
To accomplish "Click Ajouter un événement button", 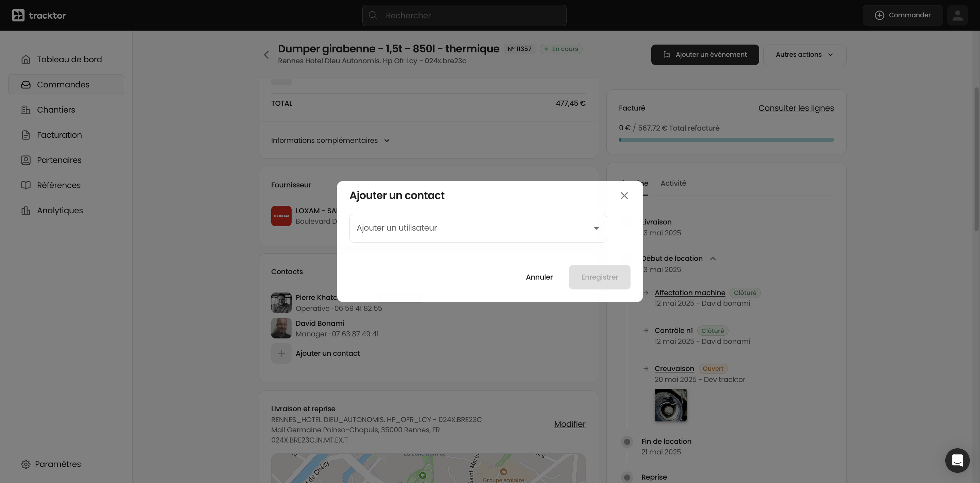I will (x=705, y=54).
